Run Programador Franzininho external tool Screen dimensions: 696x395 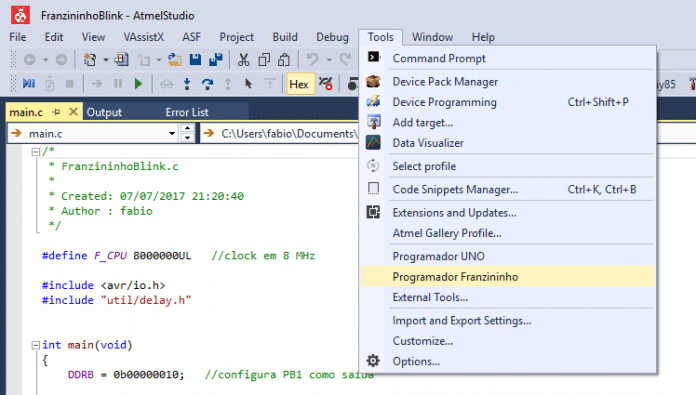[508, 276]
